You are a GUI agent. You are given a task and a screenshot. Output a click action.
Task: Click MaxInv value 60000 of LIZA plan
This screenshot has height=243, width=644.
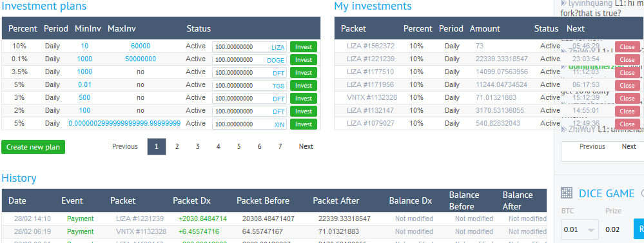tap(141, 46)
